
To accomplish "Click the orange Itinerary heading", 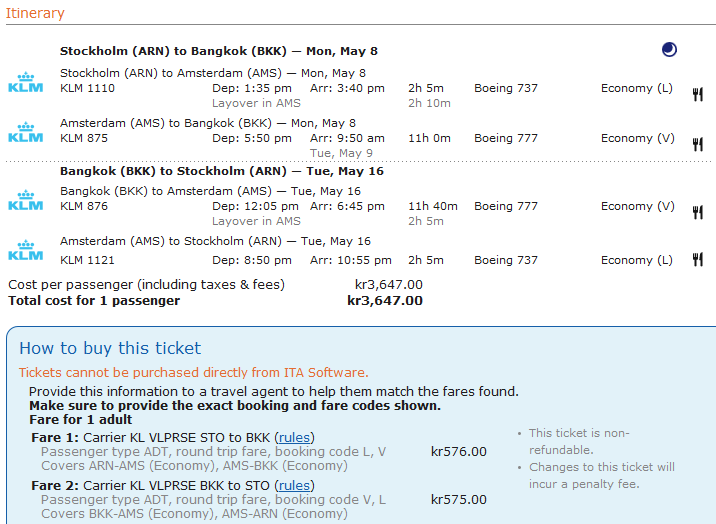I will [x=35, y=13].
